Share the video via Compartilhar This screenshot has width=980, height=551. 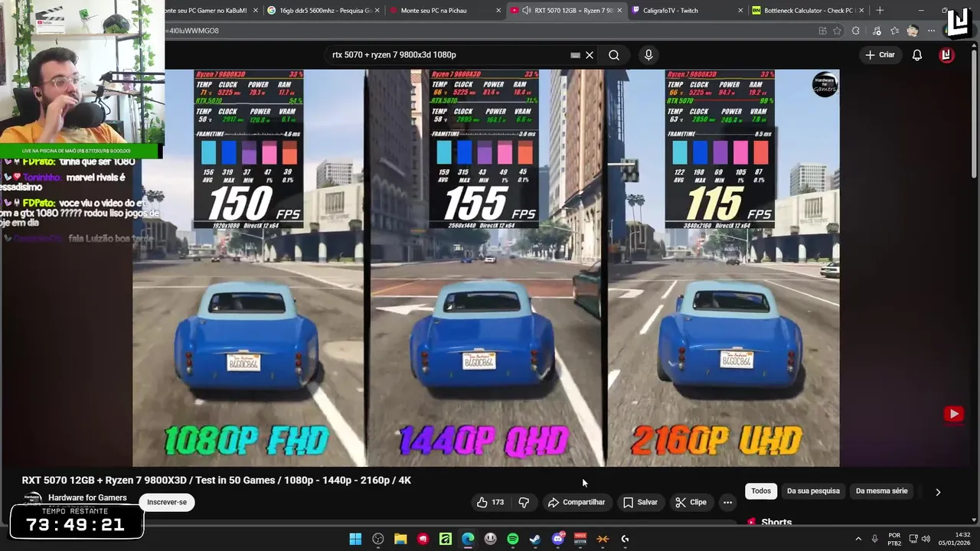pyautogui.click(x=577, y=502)
